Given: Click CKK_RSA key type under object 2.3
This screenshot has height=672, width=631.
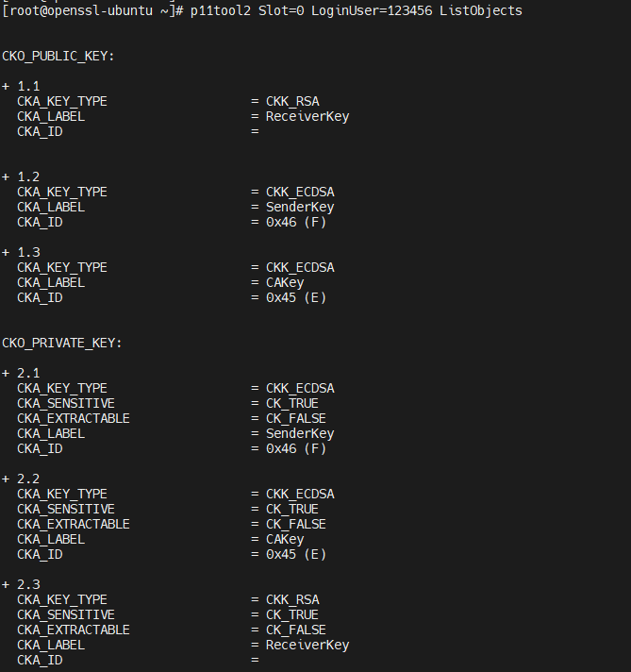Looking at the screenshot, I should [292, 599].
